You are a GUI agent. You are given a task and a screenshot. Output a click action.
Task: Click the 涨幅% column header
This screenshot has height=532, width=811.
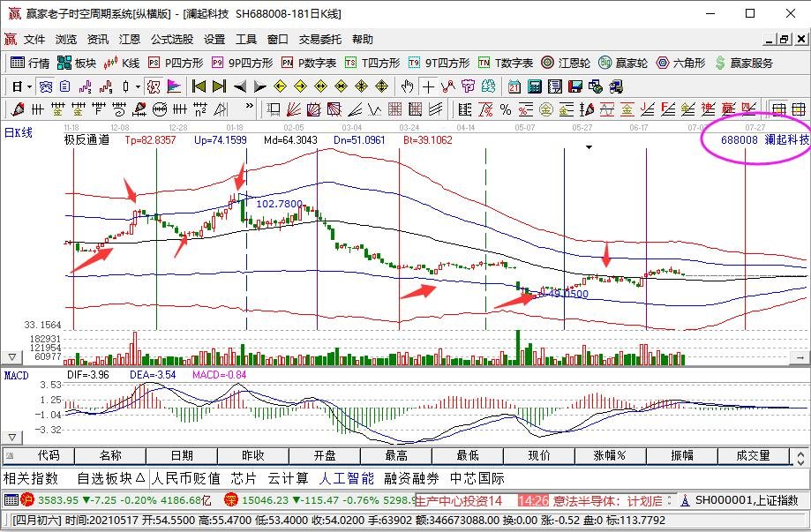coord(611,455)
